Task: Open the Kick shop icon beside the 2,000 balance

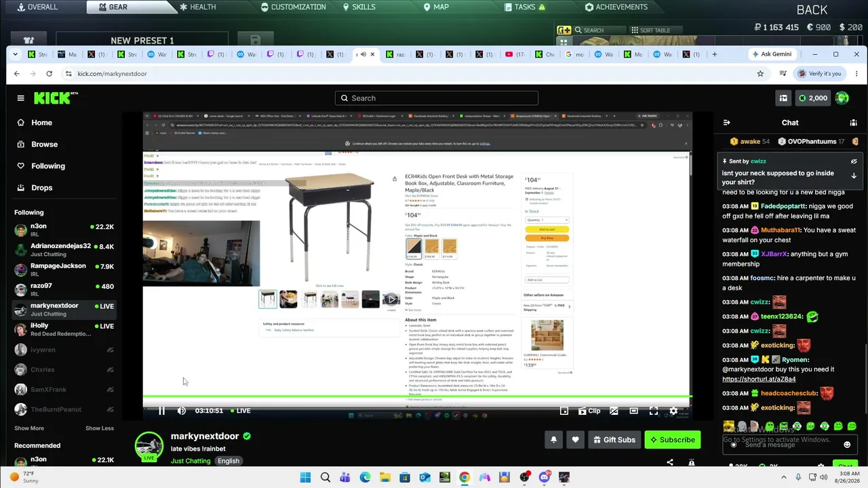Action: tap(783, 98)
